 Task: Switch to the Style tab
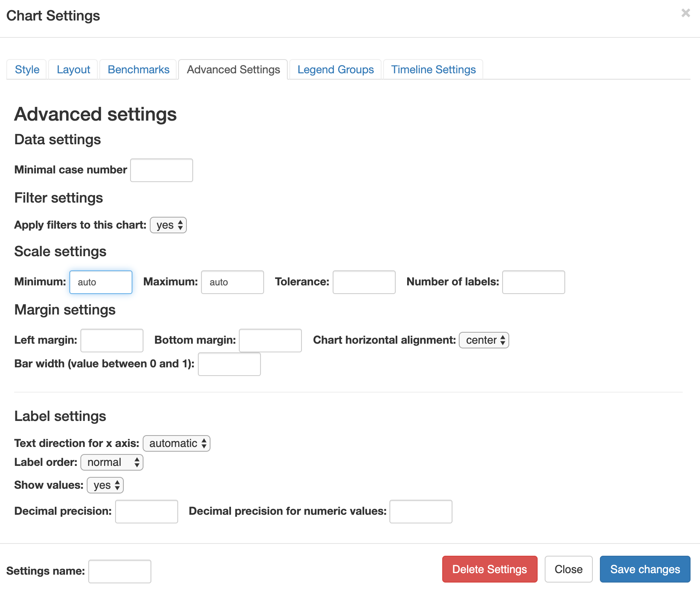(x=27, y=70)
